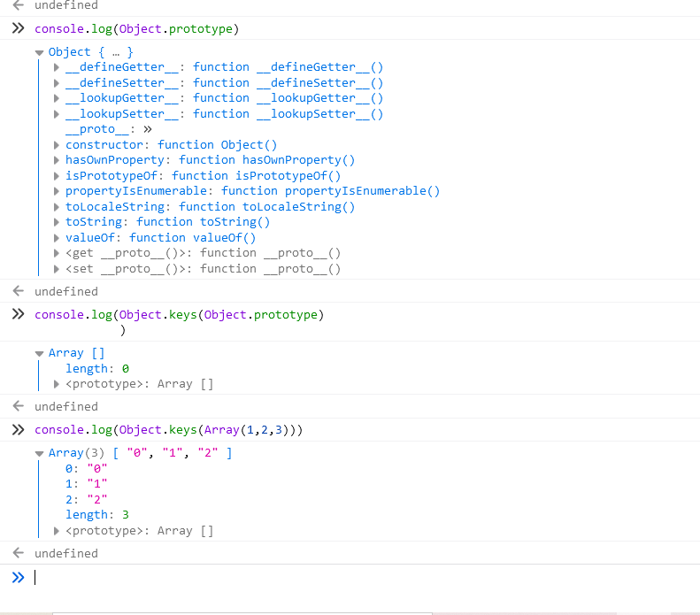The image size is (700, 615).
Task: Expand the __lookupSetter__ property
Action: click(57, 114)
